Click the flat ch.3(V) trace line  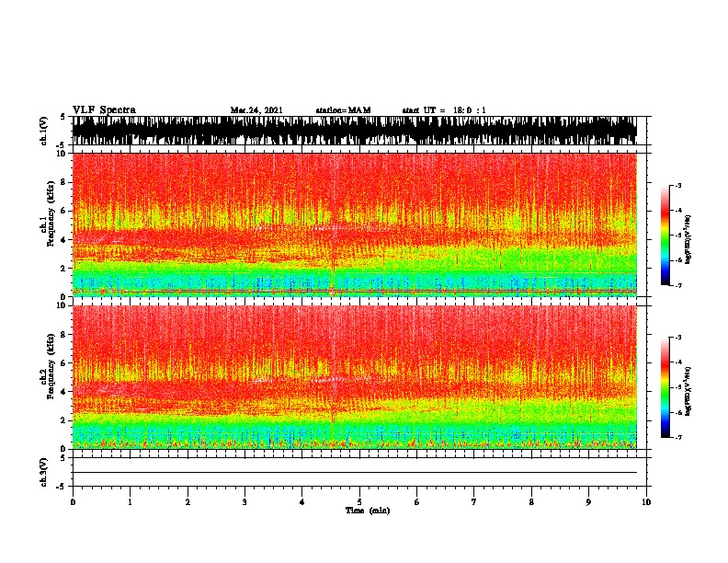(x=355, y=473)
